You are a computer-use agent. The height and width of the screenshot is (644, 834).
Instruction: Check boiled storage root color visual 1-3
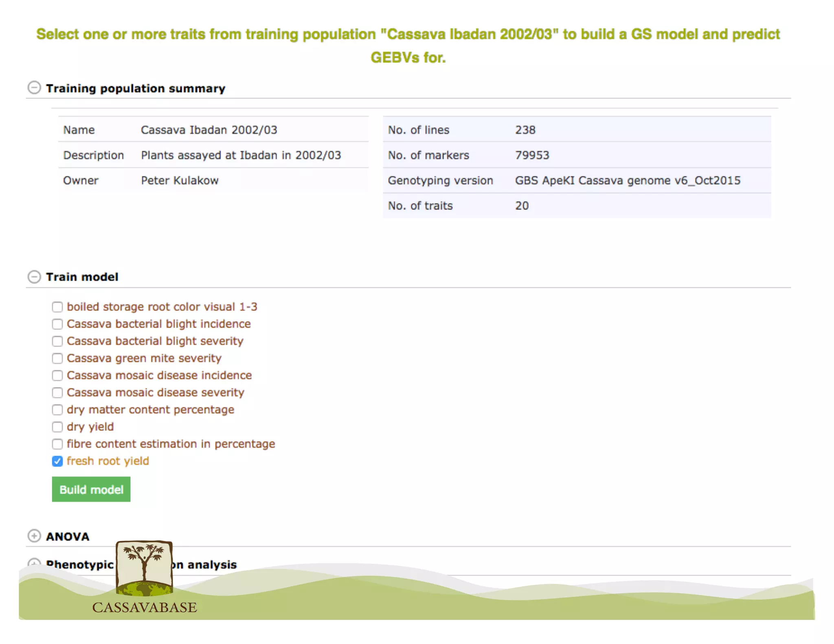point(57,307)
